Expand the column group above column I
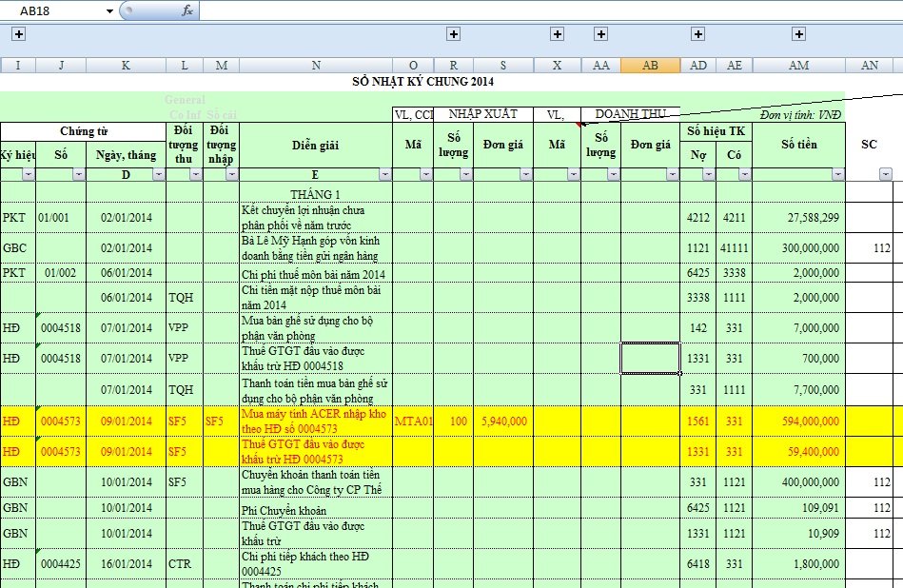Viewport: 903px width, 588px height. point(18,34)
